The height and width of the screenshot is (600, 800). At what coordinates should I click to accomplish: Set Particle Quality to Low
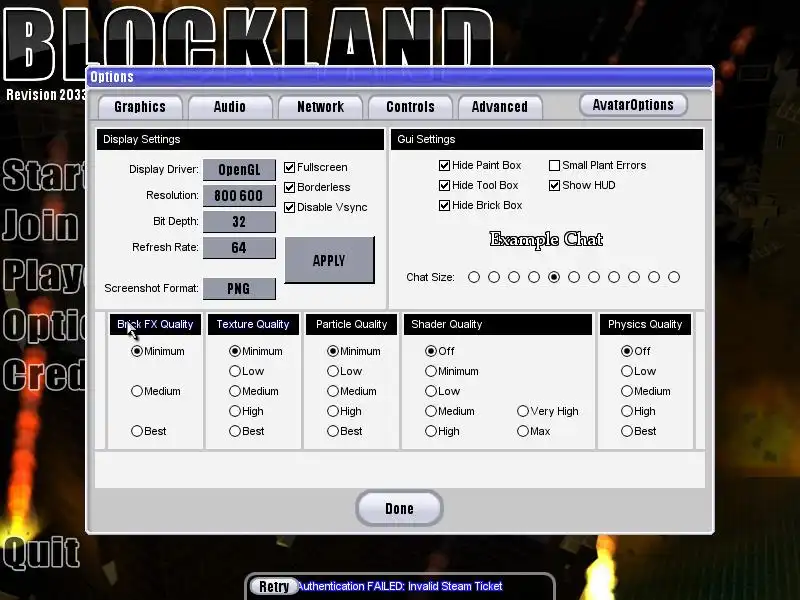[x=333, y=371]
